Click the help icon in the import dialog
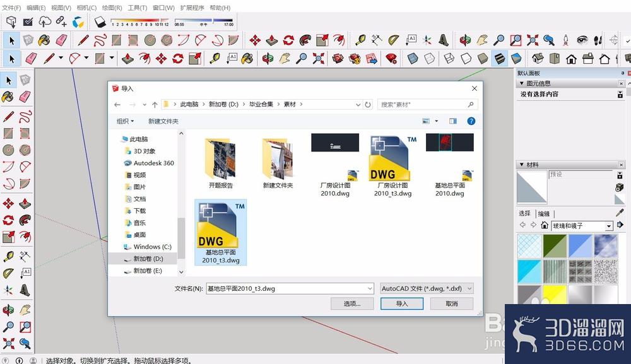Viewport: 631px width, 364px height. 471,121
